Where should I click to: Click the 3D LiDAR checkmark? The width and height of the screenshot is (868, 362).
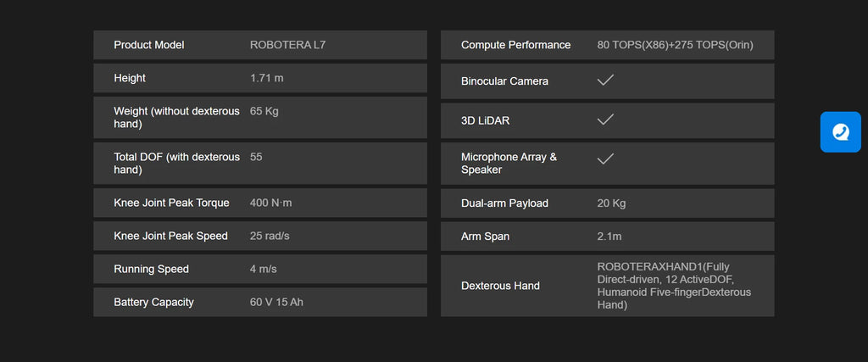click(605, 120)
